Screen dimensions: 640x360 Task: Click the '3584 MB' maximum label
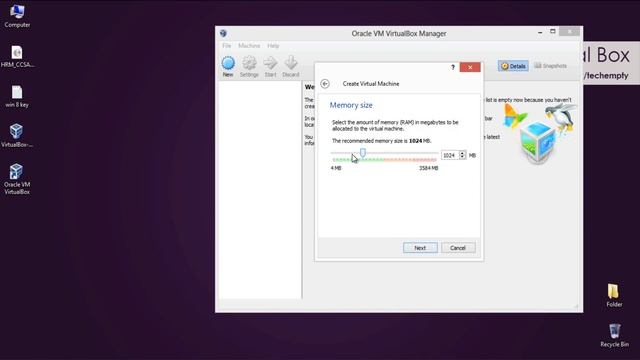429,168
